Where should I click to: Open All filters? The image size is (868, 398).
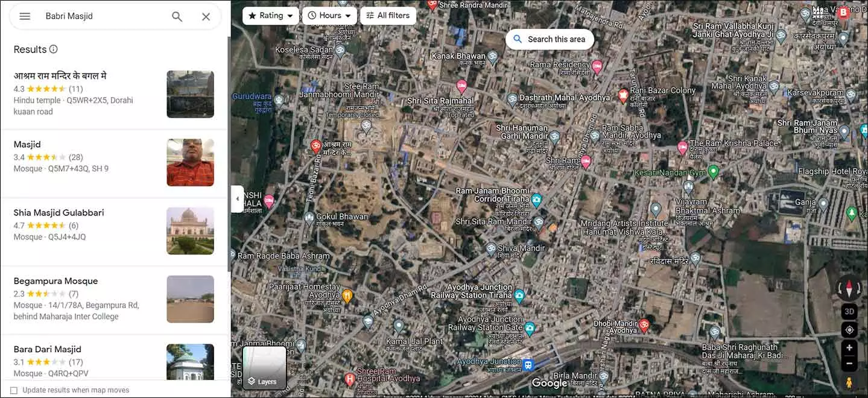click(388, 16)
